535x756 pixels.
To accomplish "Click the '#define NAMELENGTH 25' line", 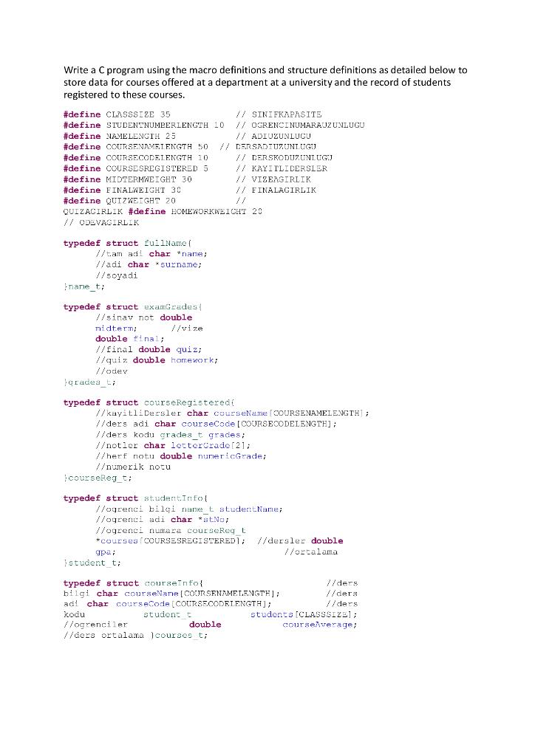I will pyautogui.click(x=120, y=136).
